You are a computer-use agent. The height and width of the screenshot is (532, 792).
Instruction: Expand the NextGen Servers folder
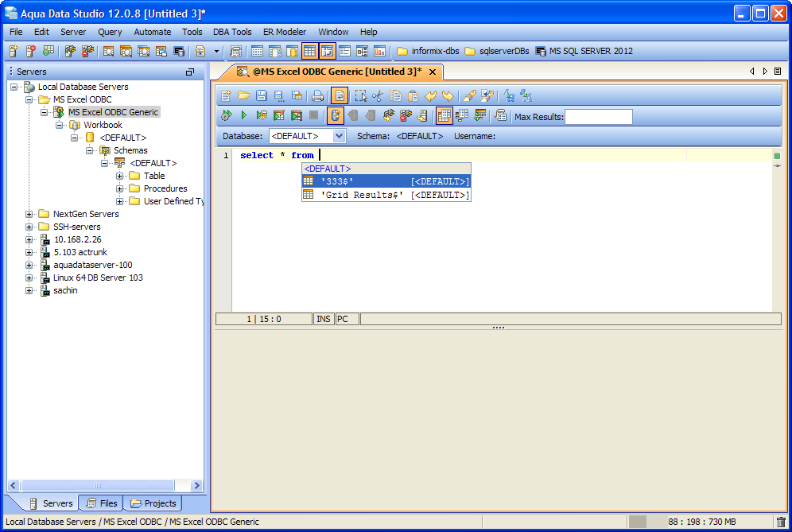pos(29,214)
